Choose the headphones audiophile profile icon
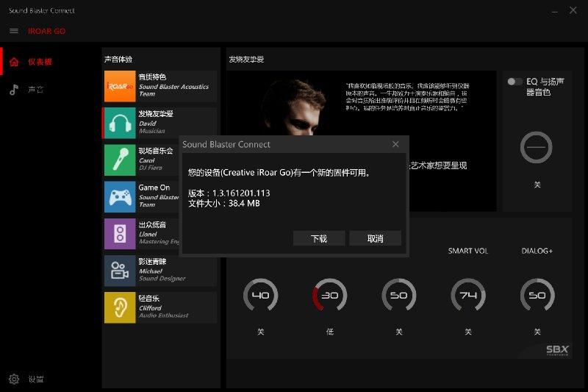Viewport: 588px width, 392px height. tap(120, 123)
